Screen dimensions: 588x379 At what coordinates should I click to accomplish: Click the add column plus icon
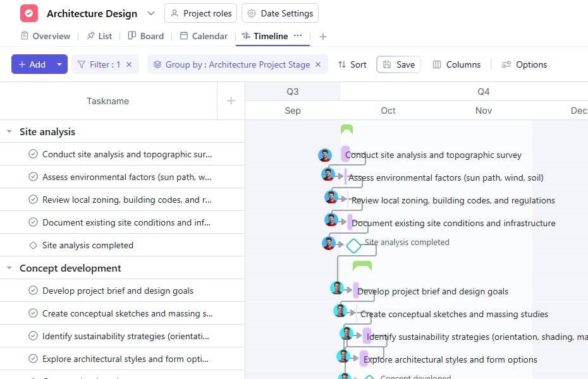pyautogui.click(x=231, y=101)
